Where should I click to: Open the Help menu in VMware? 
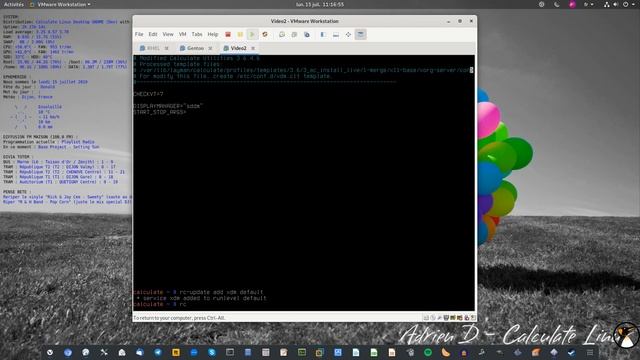pos(213,34)
